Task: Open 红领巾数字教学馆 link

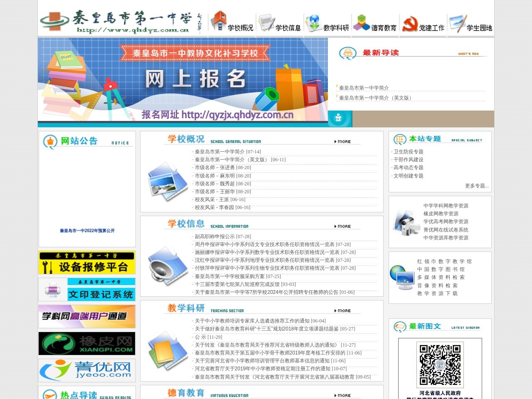Action: pyautogui.click(x=445, y=261)
